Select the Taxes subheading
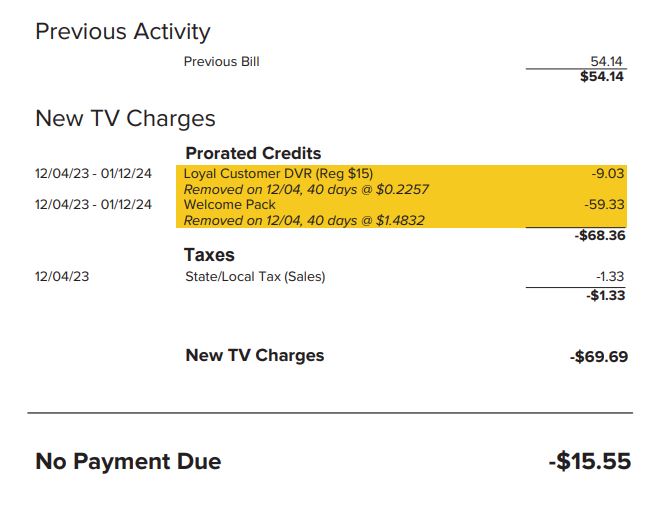656x510 pixels. tap(209, 256)
